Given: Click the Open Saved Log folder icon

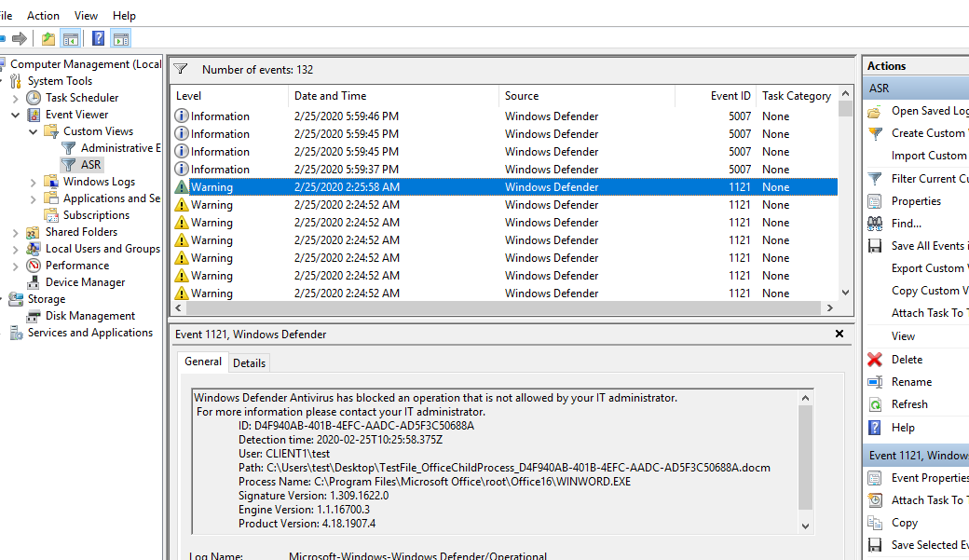Looking at the screenshot, I should (x=875, y=111).
